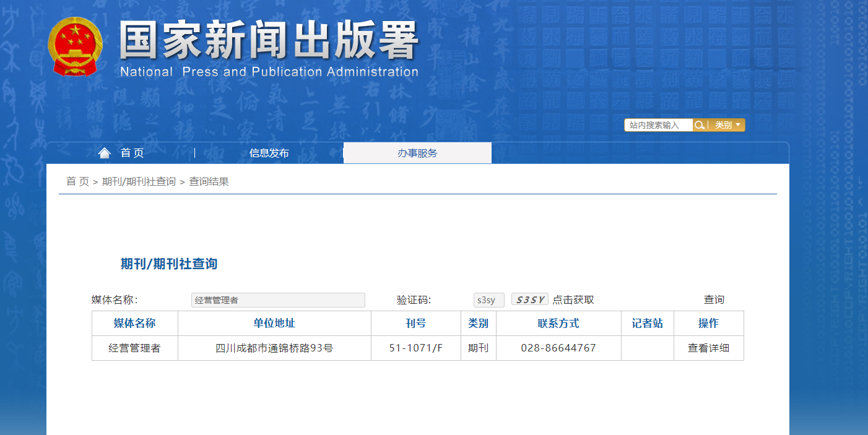
Task: Click the 刊号 column header
Action: (416, 323)
